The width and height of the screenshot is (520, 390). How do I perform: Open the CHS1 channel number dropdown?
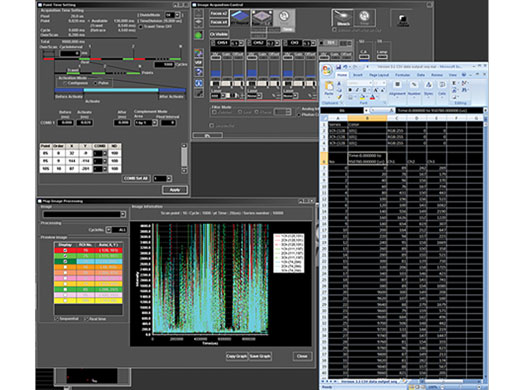tap(241, 43)
